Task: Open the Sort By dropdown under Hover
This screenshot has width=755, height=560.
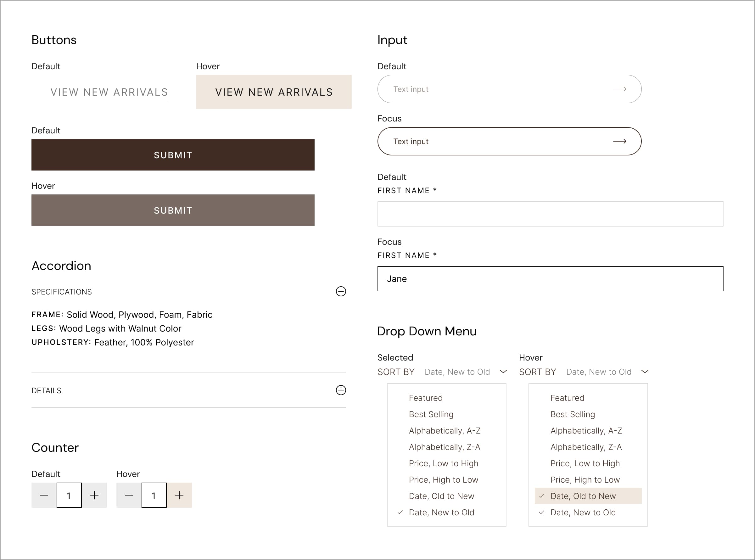Action: 584,372
